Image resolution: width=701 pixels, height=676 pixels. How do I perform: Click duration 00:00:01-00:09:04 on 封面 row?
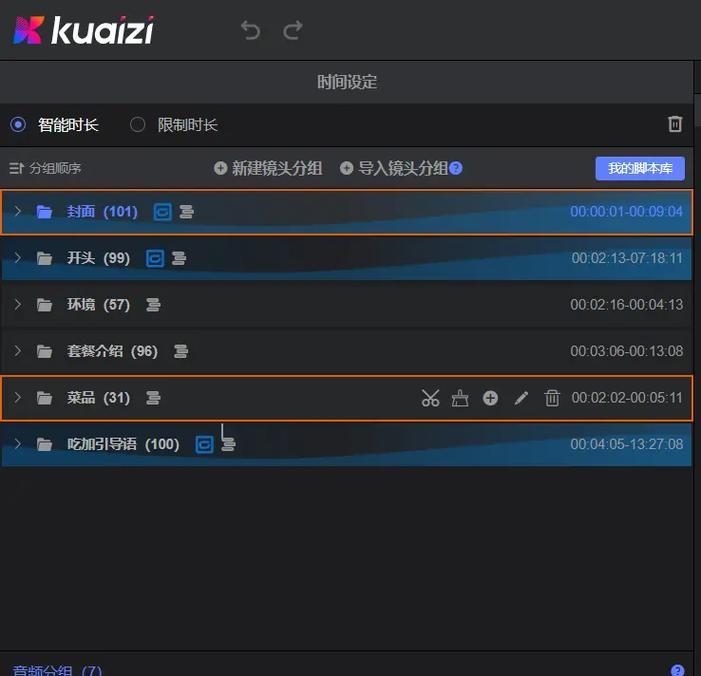pos(626,211)
